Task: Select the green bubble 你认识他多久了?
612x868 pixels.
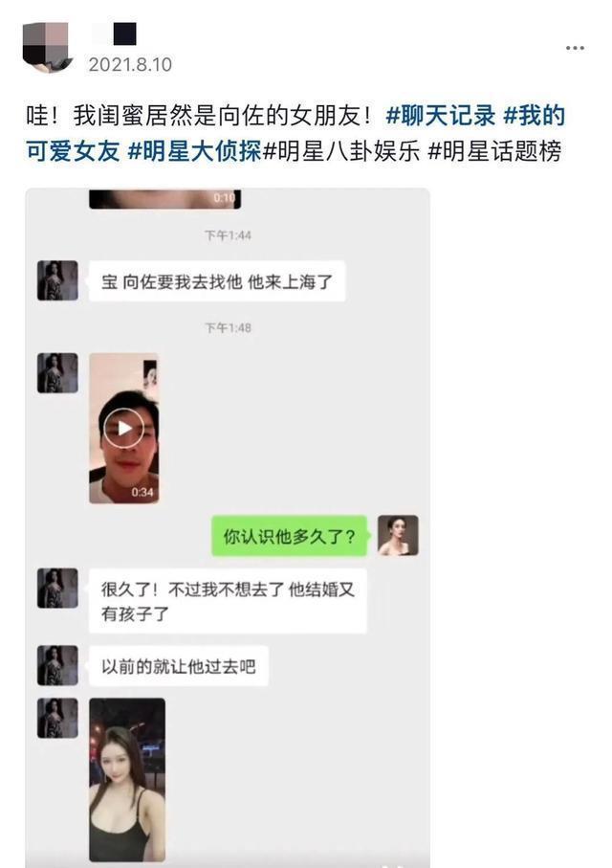Action: (290, 536)
